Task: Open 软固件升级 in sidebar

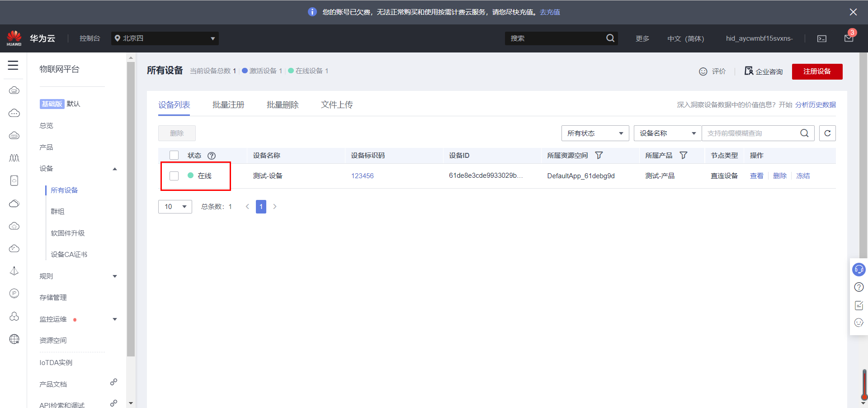Action: [68, 233]
